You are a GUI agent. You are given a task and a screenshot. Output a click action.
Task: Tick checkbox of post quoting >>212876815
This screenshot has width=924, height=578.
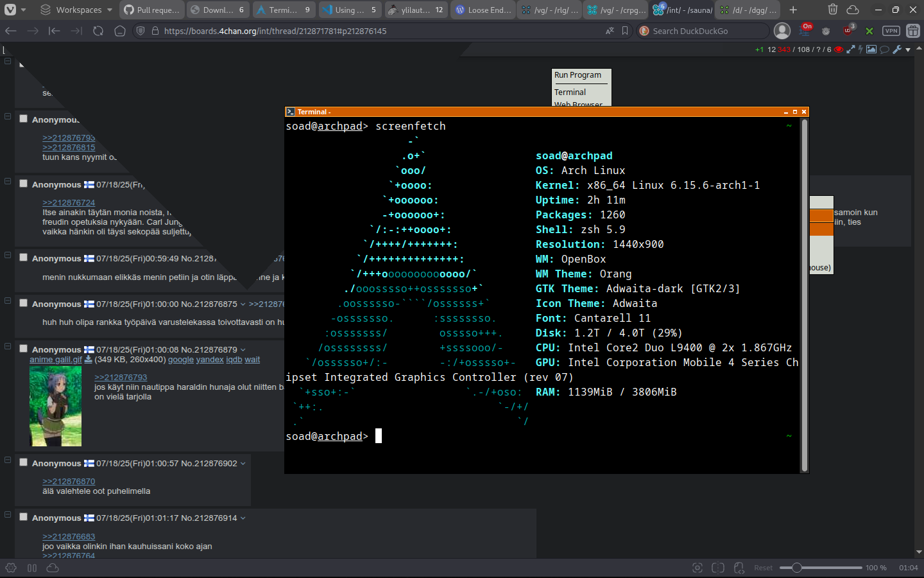pos(23,119)
